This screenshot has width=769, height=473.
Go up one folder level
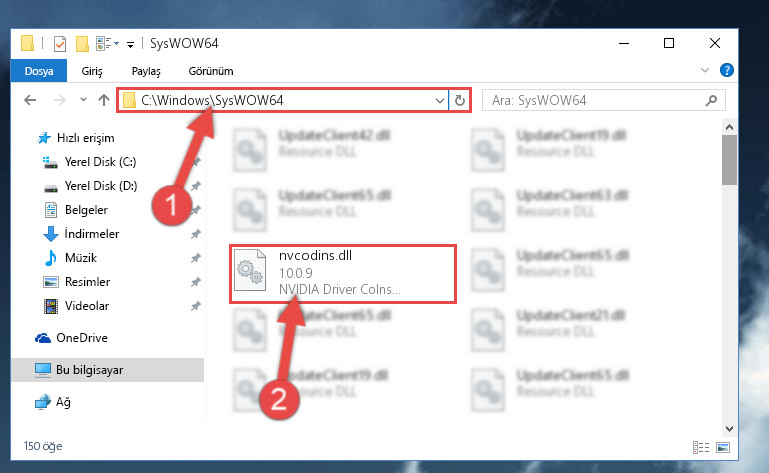tap(103, 100)
